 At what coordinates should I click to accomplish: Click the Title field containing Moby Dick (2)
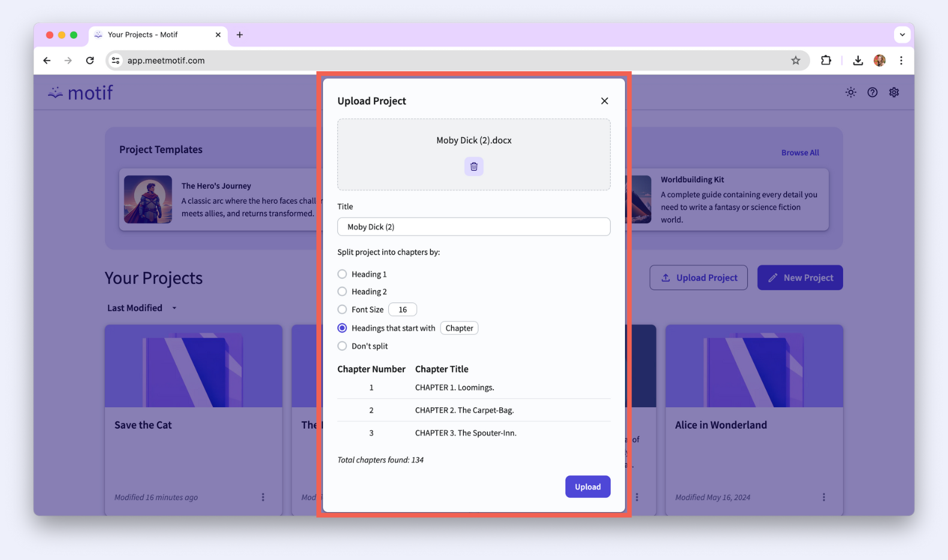473,226
